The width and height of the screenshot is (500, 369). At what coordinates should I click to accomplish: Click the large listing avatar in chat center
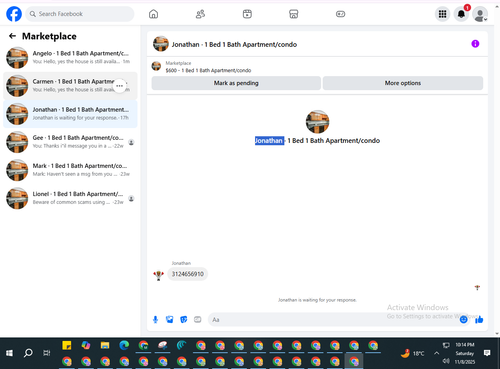coord(317,122)
